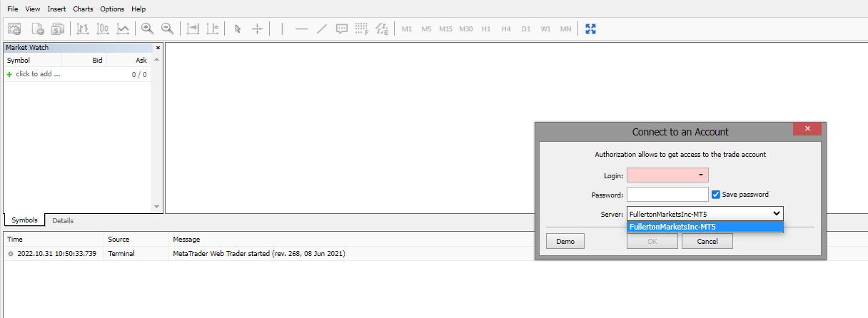Select line chart display icon
This screenshot has width=868, height=318.
[x=123, y=29]
